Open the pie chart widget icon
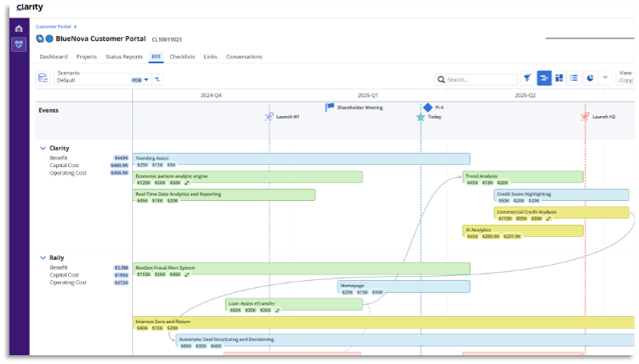 click(x=590, y=78)
